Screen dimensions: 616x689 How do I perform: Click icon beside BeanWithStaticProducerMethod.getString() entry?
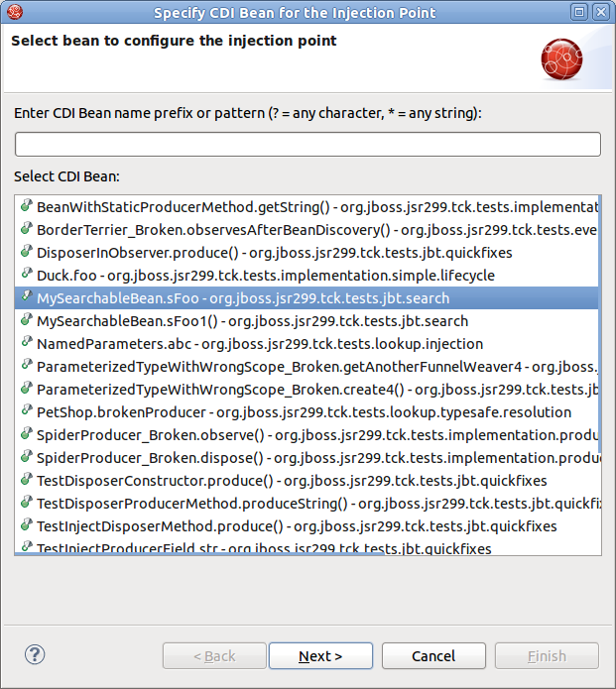(25, 207)
